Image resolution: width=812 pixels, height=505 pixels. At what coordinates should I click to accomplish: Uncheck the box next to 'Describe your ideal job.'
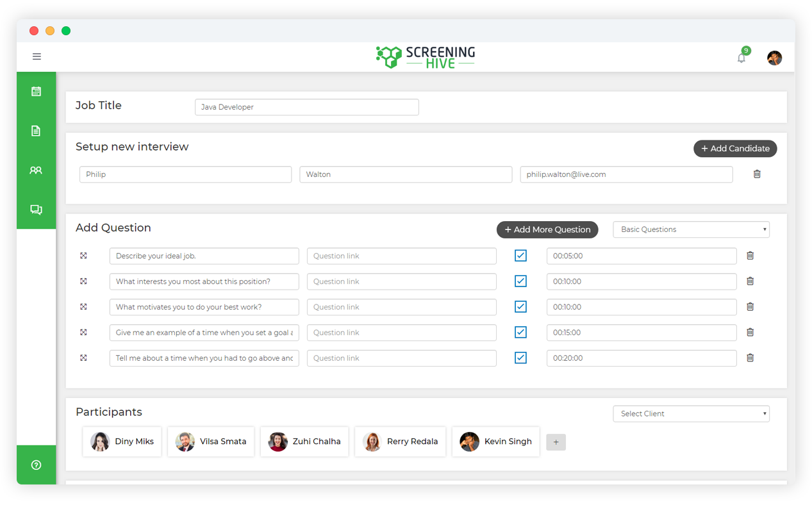coord(520,255)
